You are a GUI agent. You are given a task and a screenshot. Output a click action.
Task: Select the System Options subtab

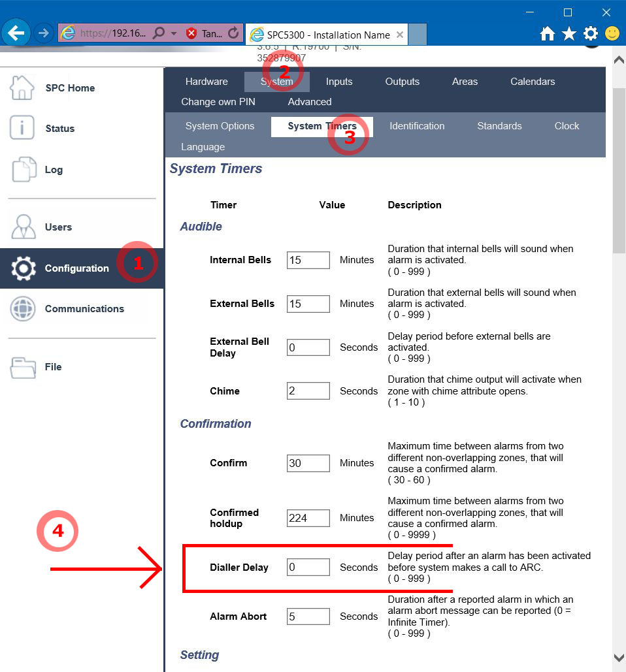click(x=220, y=126)
